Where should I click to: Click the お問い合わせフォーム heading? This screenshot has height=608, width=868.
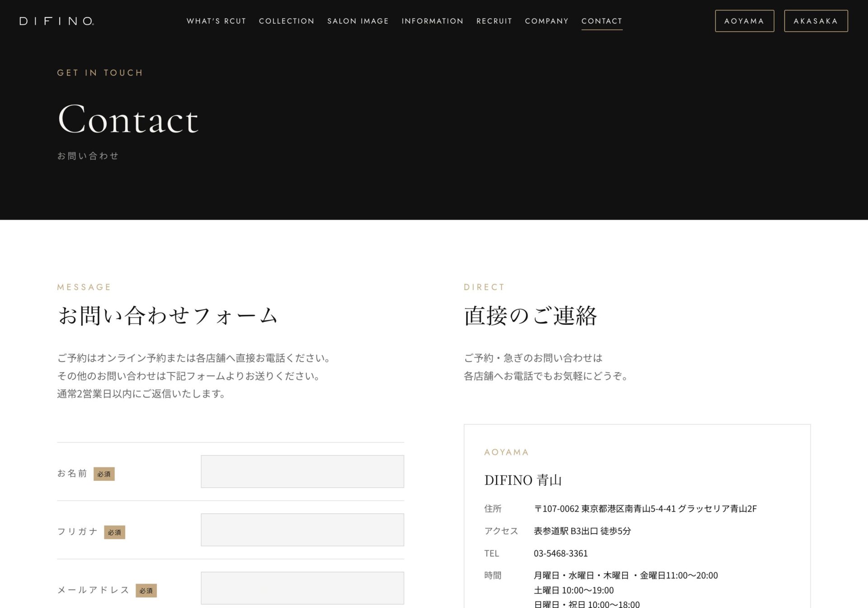pos(167,315)
